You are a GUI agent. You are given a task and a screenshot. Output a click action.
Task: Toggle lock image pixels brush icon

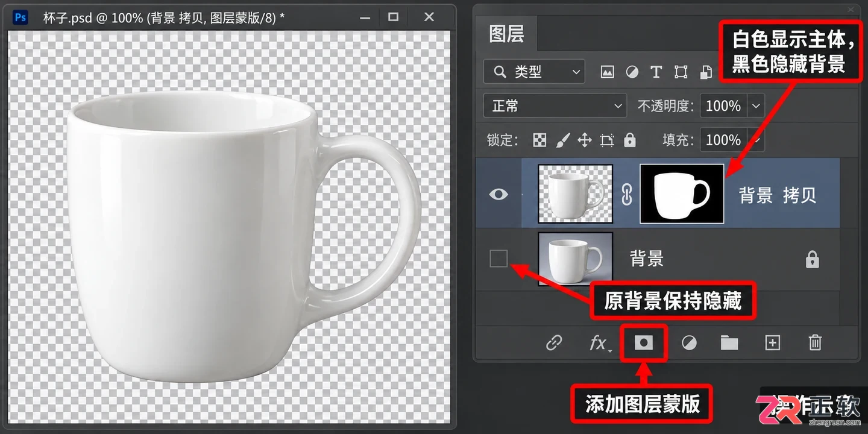(x=562, y=140)
